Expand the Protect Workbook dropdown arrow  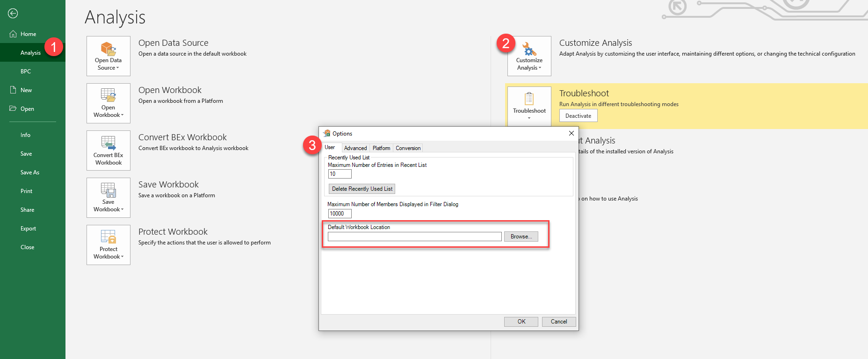pos(123,257)
